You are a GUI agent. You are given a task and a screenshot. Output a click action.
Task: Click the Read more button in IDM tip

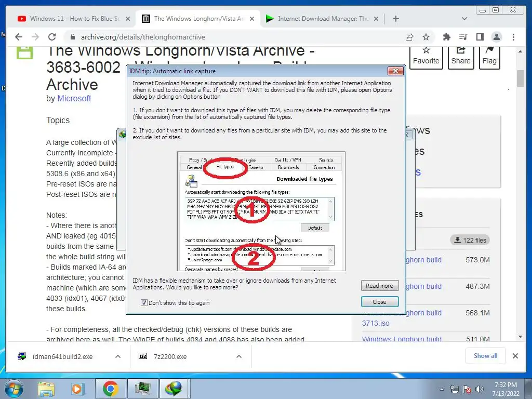(x=379, y=286)
